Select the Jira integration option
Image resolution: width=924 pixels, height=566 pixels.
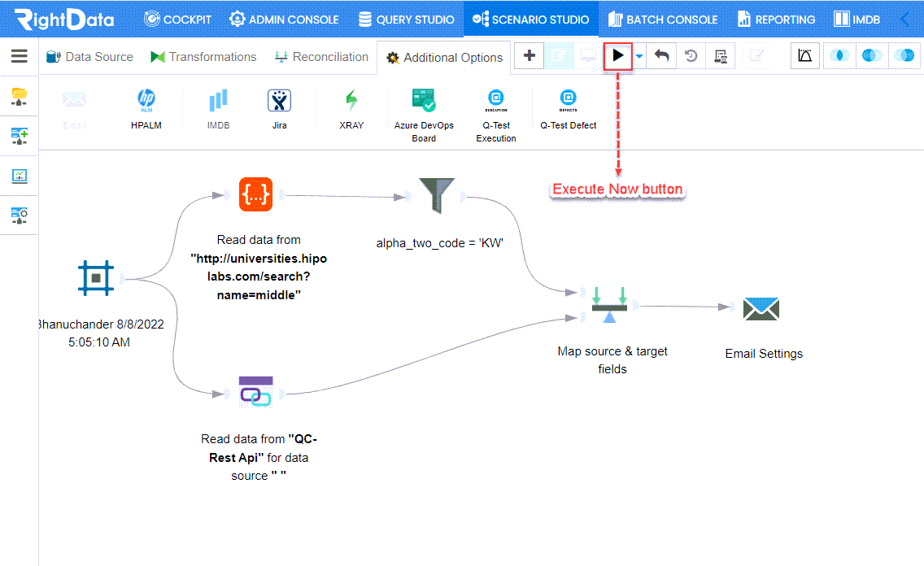[x=279, y=109]
